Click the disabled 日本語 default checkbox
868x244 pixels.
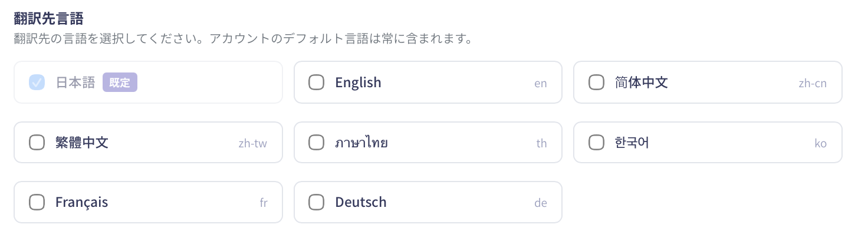coord(37,83)
